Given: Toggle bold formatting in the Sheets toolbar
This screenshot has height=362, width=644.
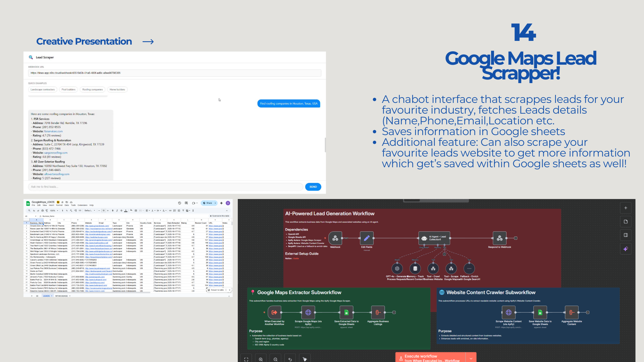Looking at the screenshot, I should click(x=112, y=211).
